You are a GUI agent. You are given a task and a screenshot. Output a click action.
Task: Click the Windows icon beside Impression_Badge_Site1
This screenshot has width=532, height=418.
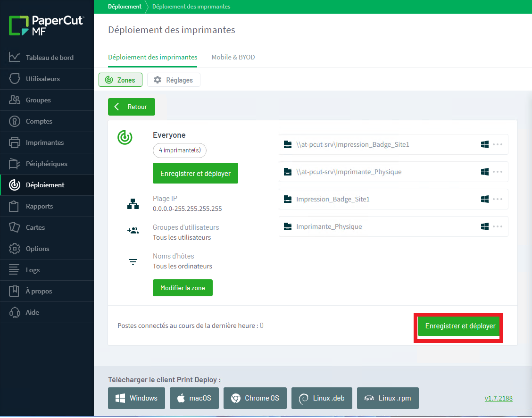tap(485, 199)
